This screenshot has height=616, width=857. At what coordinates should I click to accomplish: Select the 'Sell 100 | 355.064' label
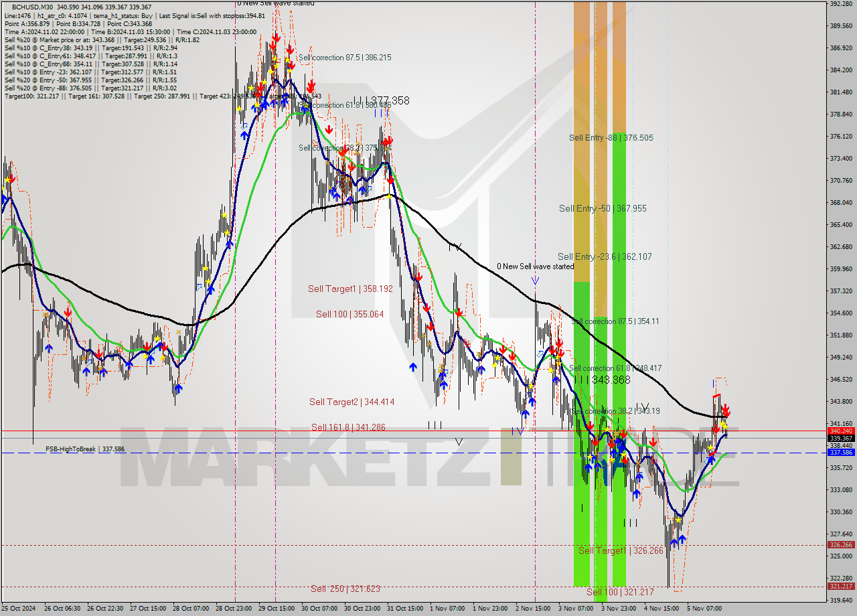pyautogui.click(x=349, y=314)
